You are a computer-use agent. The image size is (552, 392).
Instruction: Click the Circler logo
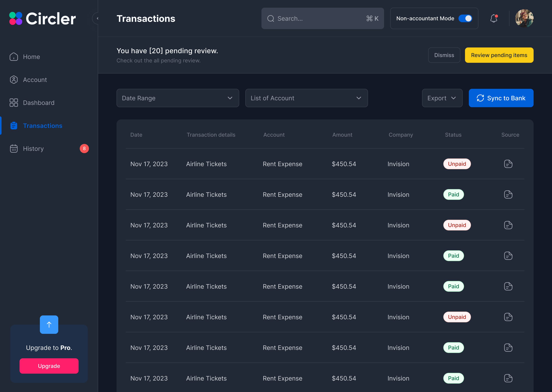click(x=42, y=18)
